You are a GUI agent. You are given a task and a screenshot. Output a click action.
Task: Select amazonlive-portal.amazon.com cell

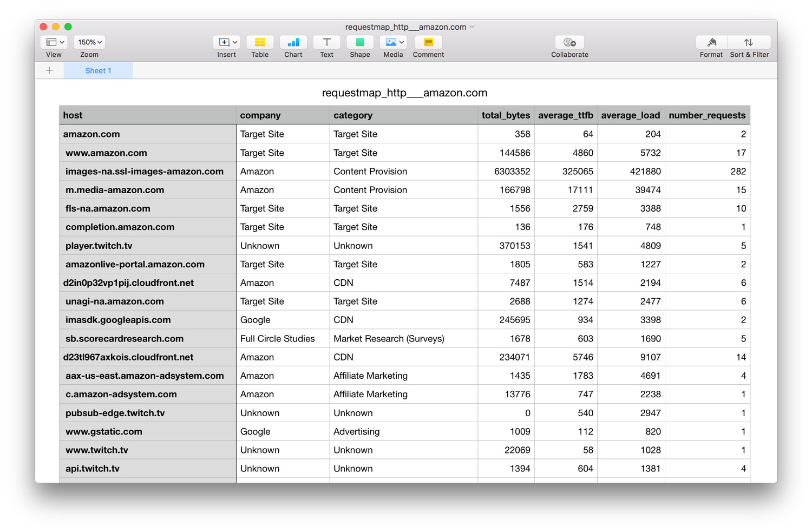pos(148,264)
